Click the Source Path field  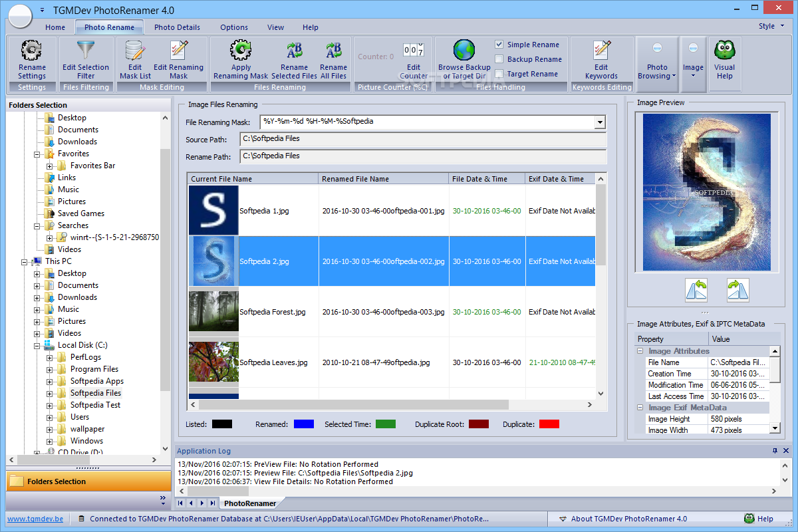[423, 139]
